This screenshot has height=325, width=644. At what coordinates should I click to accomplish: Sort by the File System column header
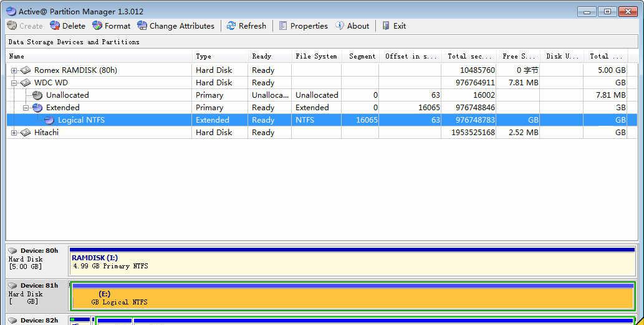point(317,56)
